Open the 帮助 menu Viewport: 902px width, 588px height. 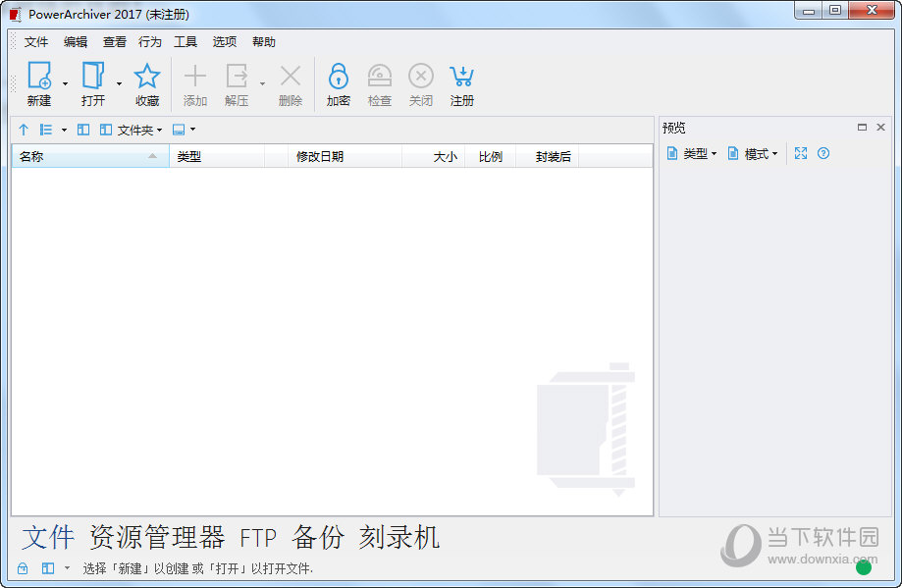click(263, 42)
